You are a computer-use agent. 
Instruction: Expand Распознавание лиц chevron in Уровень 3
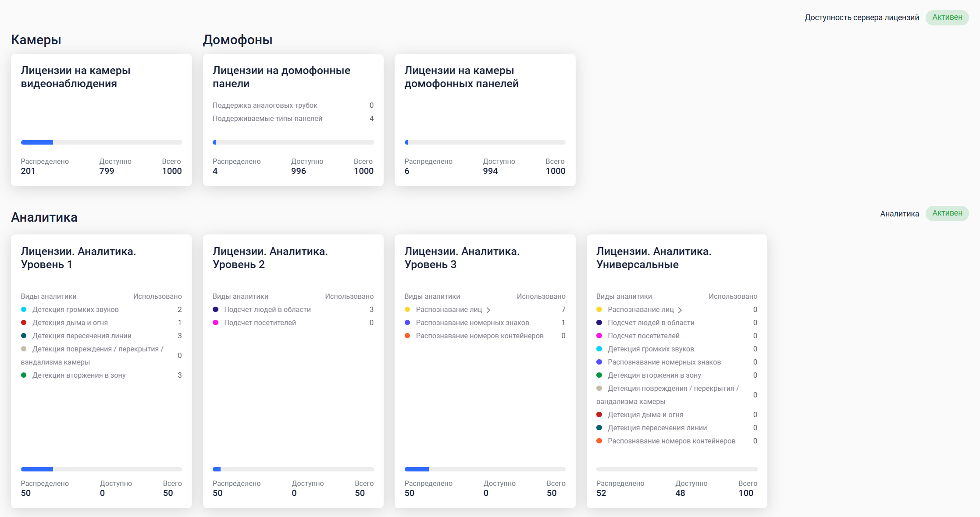(x=488, y=310)
